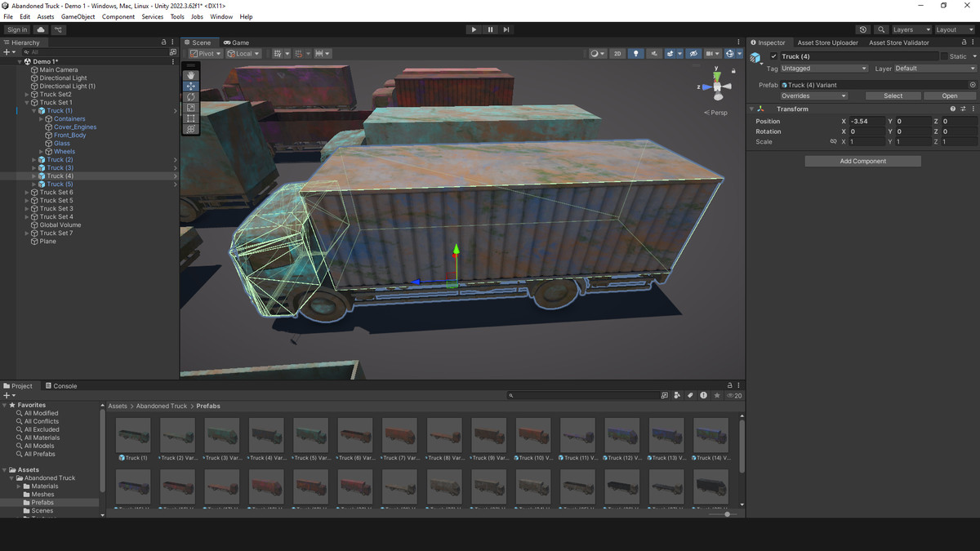
Task: Open the Tag Untagged dropdown
Action: coord(824,69)
